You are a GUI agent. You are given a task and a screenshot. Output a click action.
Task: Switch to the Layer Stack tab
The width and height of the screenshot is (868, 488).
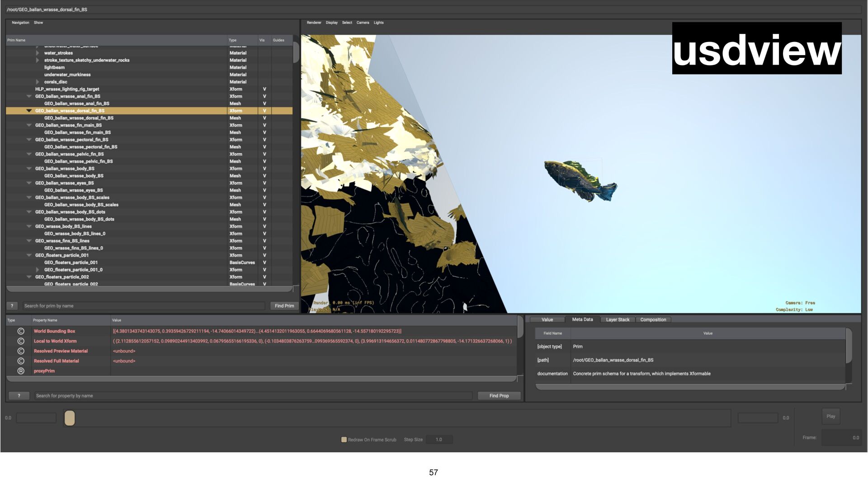coord(618,320)
